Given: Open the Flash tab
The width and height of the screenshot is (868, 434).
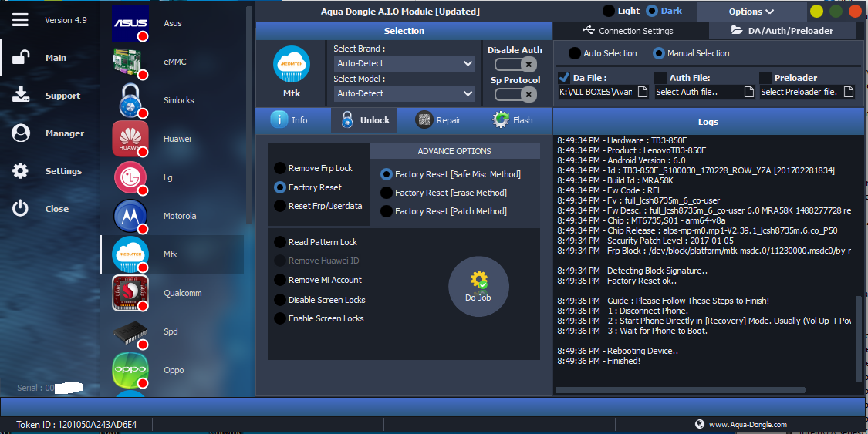Looking at the screenshot, I should click(512, 120).
